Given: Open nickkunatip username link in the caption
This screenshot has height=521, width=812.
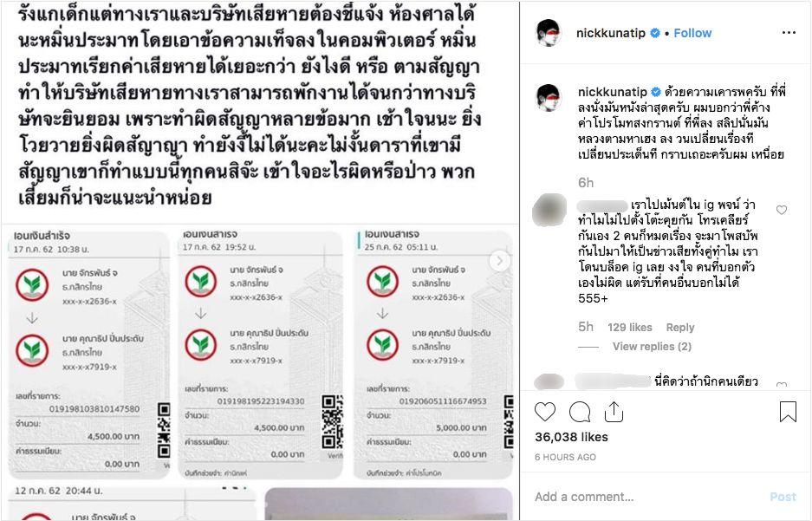Looking at the screenshot, I should click(613, 92).
